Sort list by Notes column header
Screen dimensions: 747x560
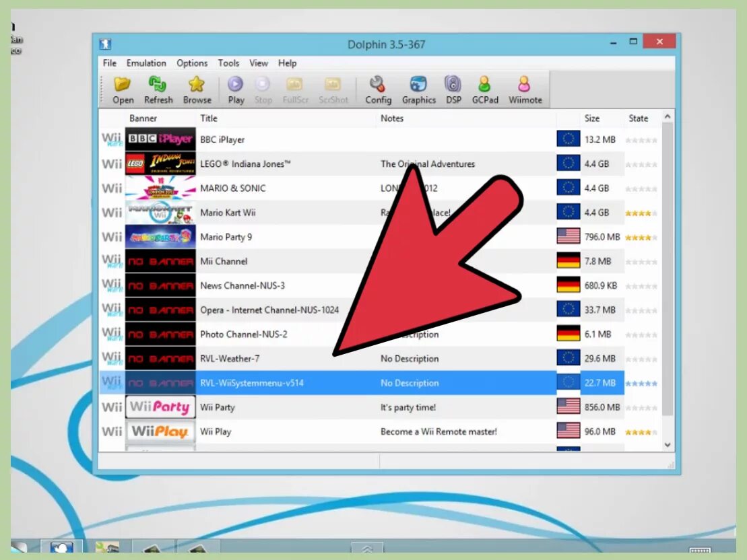(391, 118)
